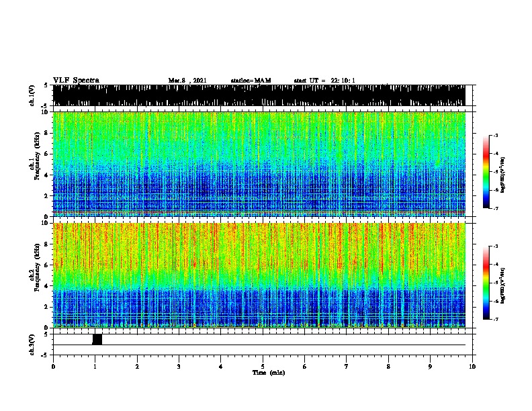
Task: Click the ch.2 frequency tick label "2"
Action: point(46,307)
